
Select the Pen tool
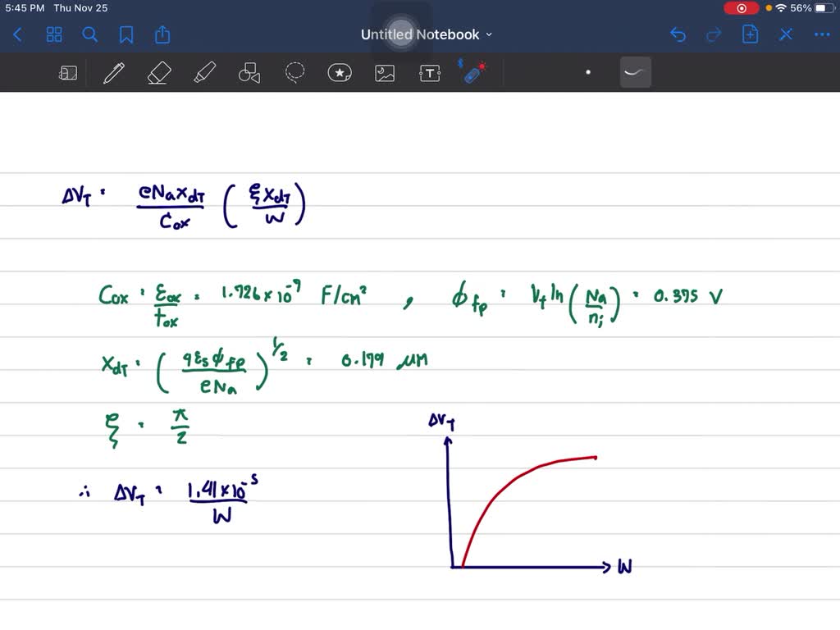point(113,72)
